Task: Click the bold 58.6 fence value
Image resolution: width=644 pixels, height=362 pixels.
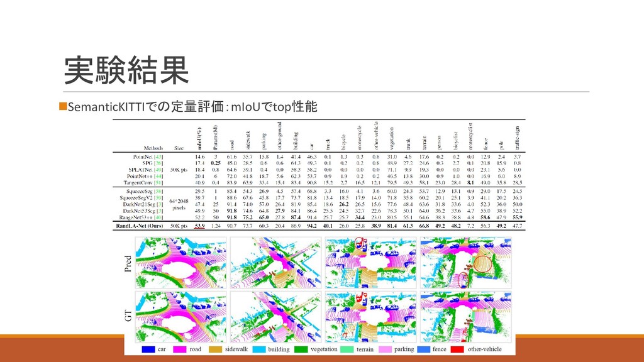Action: pos(486,217)
